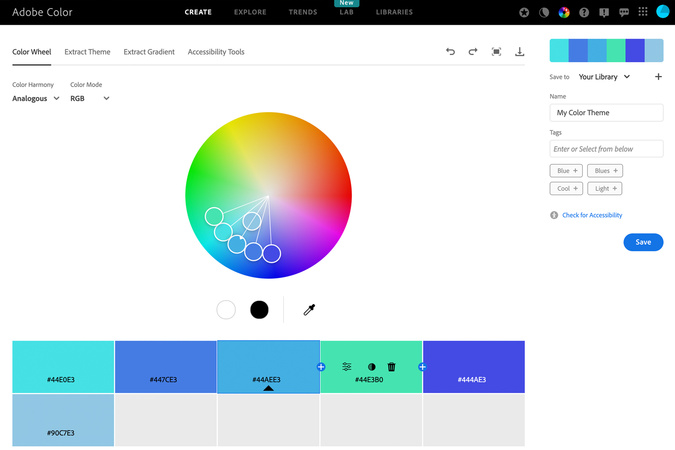The height and width of the screenshot is (450, 675).
Task: Click the green handle on color wheel
Action: tap(214, 216)
